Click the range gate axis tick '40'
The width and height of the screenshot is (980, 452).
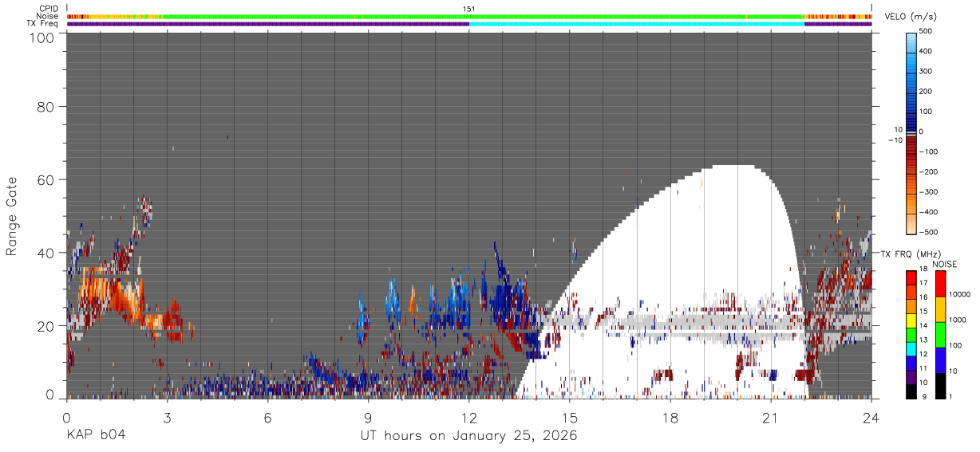click(x=46, y=253)
